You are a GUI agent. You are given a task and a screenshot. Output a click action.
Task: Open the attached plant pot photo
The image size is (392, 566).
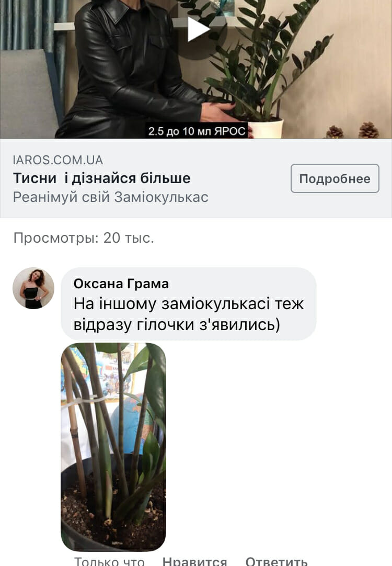[x=113, y=447]
